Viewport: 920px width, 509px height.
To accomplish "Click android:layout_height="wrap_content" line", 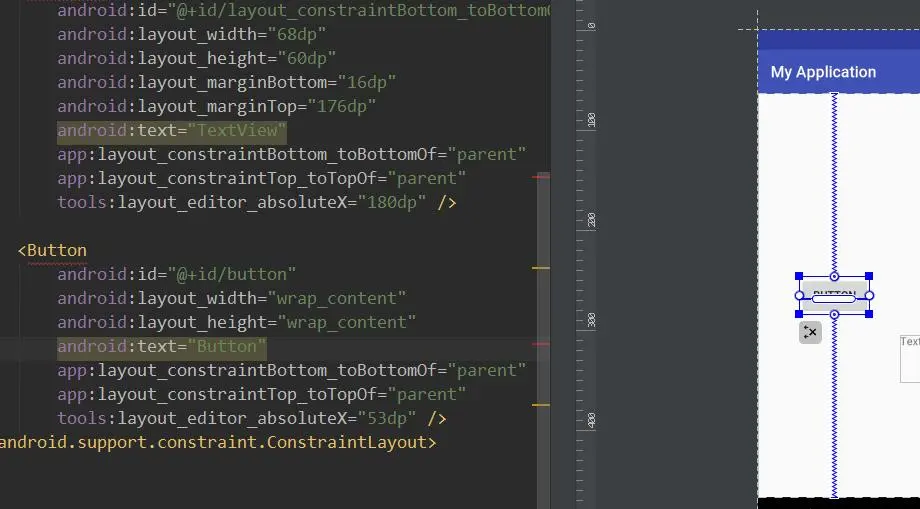I will (x=236, y=323).
